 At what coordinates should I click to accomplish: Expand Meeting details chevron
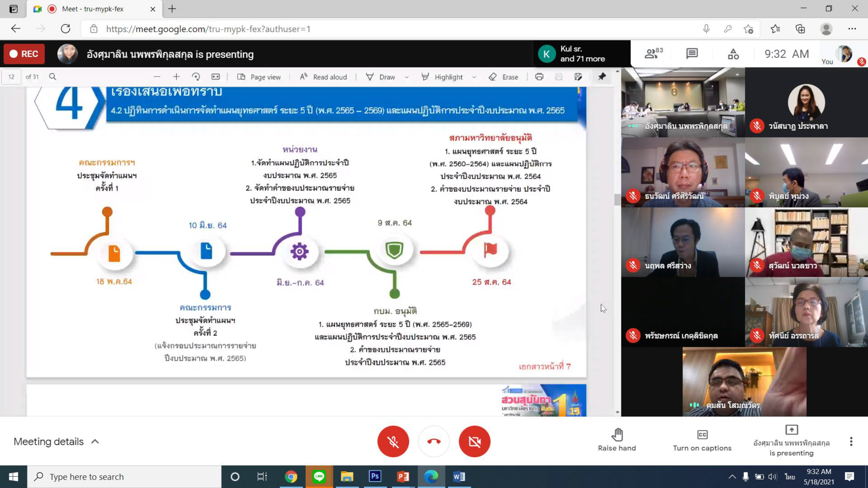[x=95, y=442]
